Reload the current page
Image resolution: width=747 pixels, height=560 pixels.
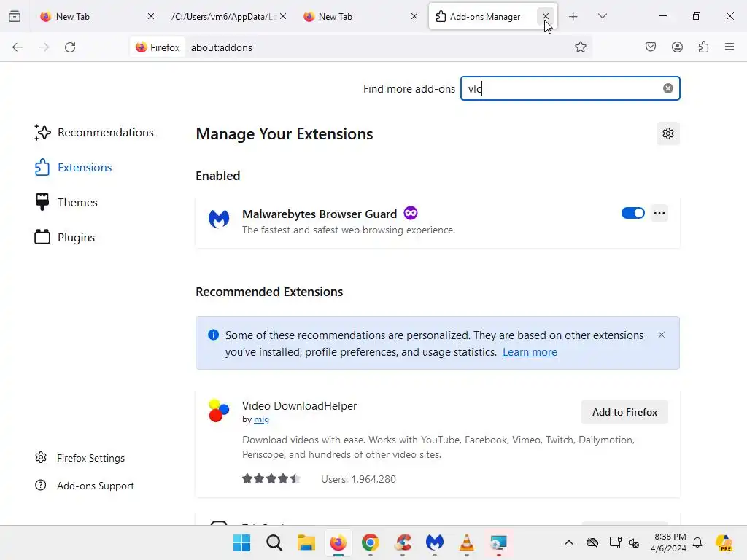(70, 47)
